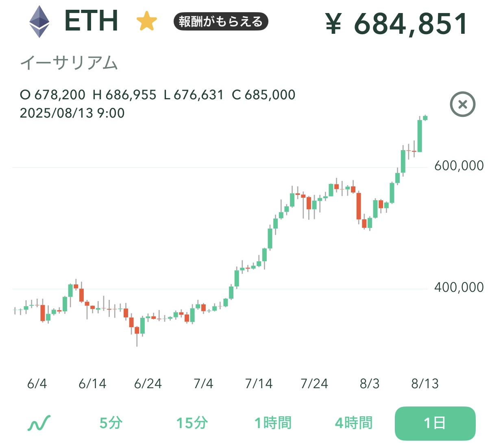Switch chart to 4時間 interval
Image resolution: width=490 pixels, height=448 pixels.
354,423
